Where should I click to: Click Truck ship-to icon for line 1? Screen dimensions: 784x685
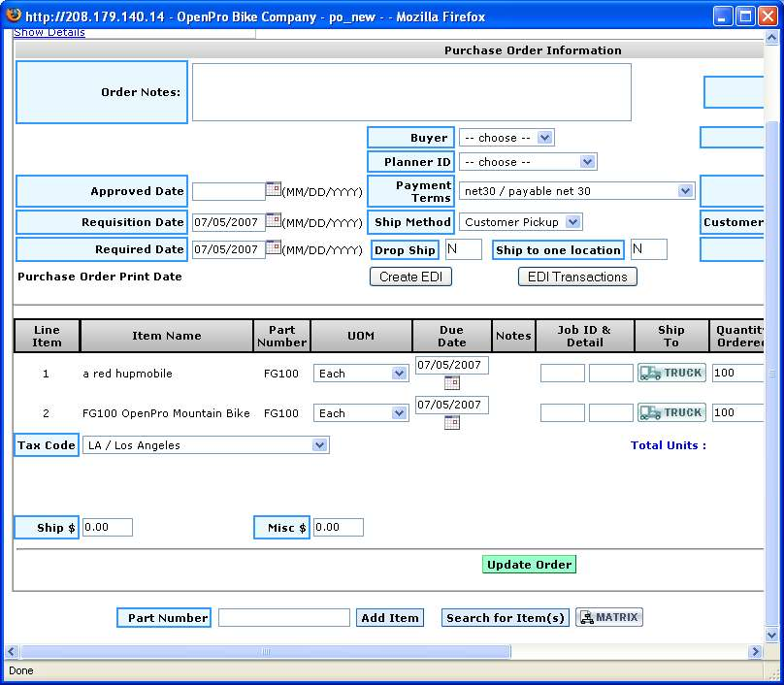point(671,374)
